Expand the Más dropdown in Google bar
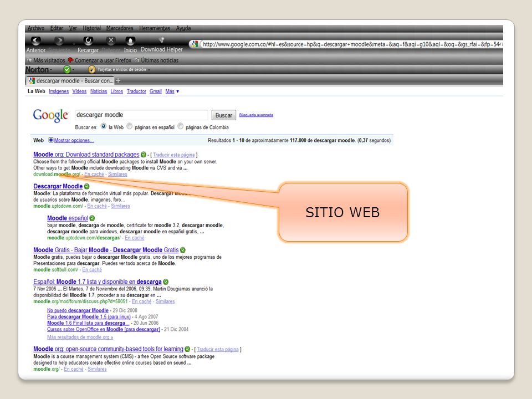The image size is (532, 399). [172, 91]
